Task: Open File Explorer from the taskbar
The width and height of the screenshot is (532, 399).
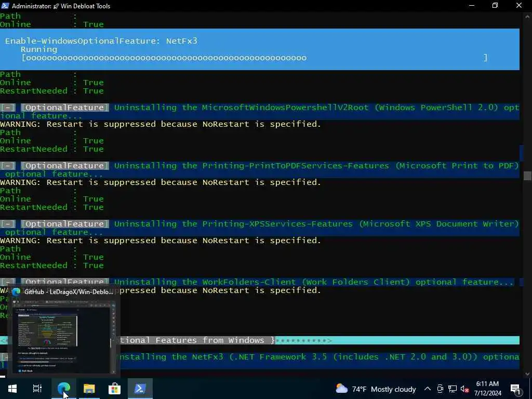Action: 89,389
